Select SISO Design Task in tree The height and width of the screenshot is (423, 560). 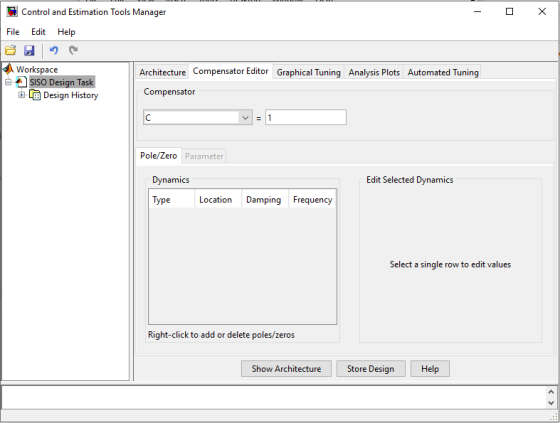(62, 82)
